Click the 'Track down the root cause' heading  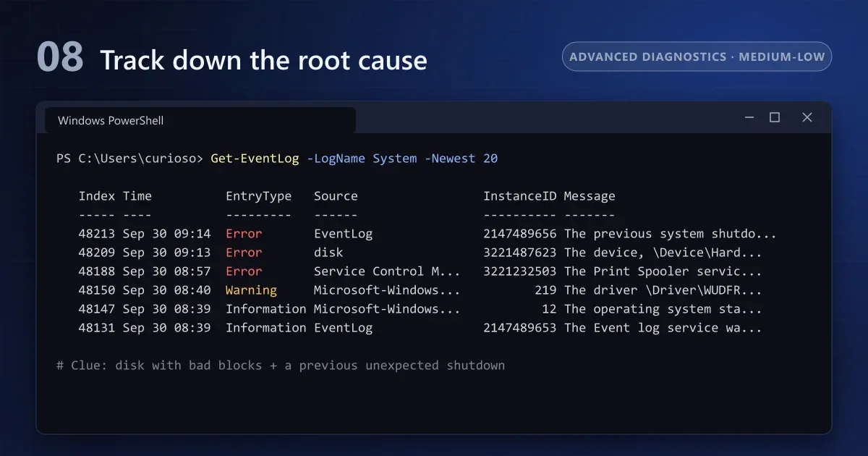click(x=263, y=60)
